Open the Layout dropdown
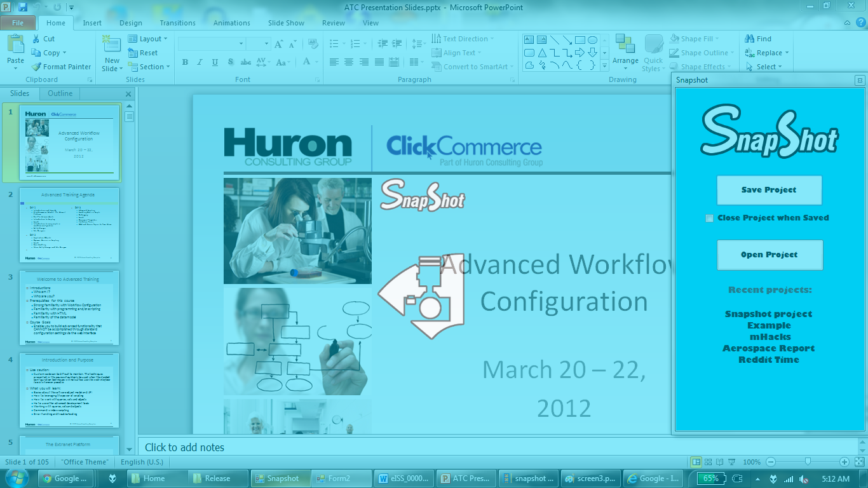The height and width of the screenshot is (488, 868). point(147,39)
